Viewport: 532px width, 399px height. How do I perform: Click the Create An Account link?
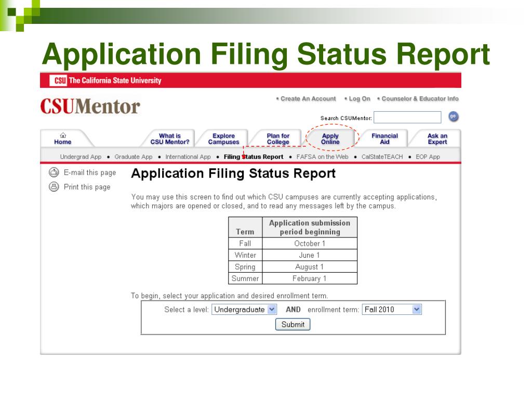point(308,99)
